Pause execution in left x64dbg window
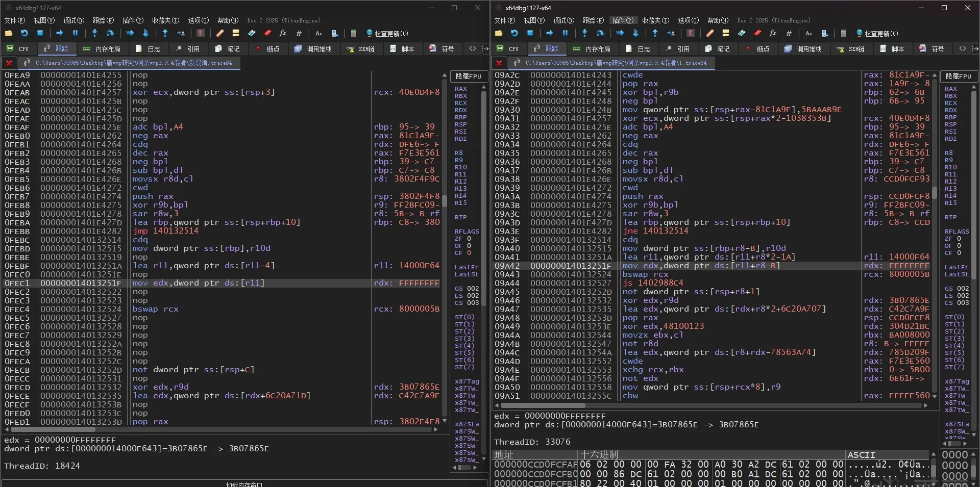Screen dimensions: 980x487 point(76,33)
